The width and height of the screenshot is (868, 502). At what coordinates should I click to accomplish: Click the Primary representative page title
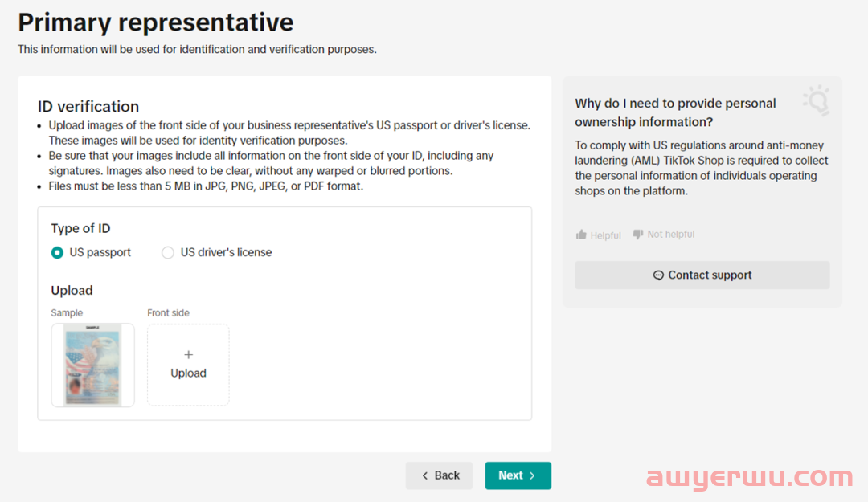156,22
